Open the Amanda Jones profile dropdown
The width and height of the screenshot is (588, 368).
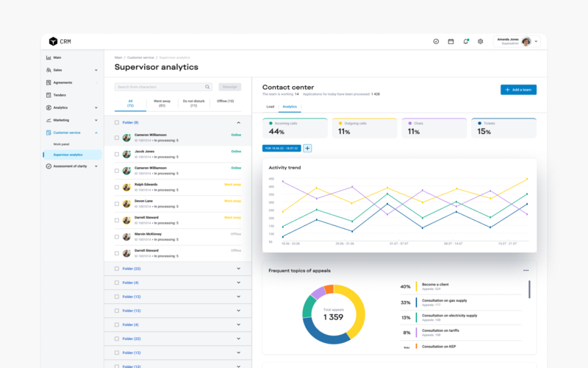(x=536, y=42)
